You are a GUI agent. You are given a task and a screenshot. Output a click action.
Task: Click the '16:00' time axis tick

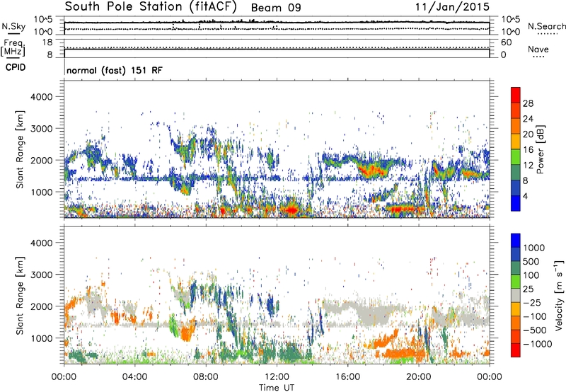pos(347,377)
